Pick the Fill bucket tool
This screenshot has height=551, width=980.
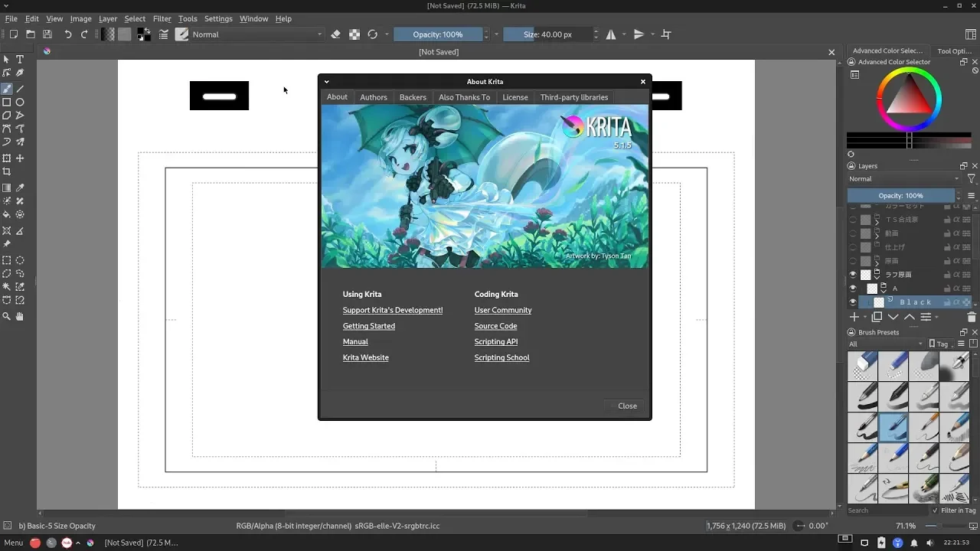[7, 214]
